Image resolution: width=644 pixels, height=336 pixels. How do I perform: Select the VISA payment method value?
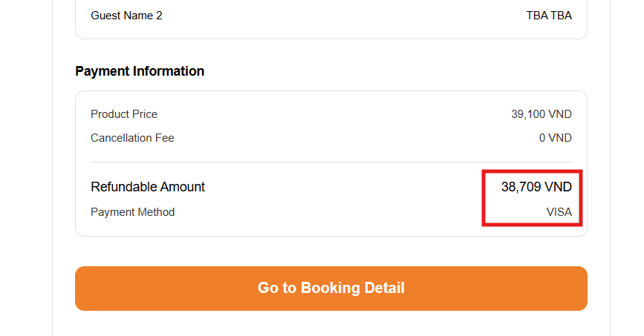559,212
